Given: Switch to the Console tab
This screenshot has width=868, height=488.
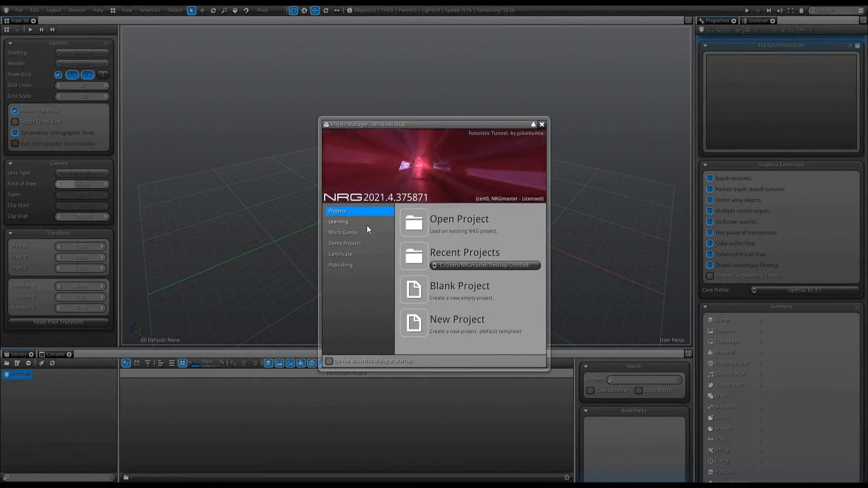Looking at the screenshot, I should [x=55, y=354].
